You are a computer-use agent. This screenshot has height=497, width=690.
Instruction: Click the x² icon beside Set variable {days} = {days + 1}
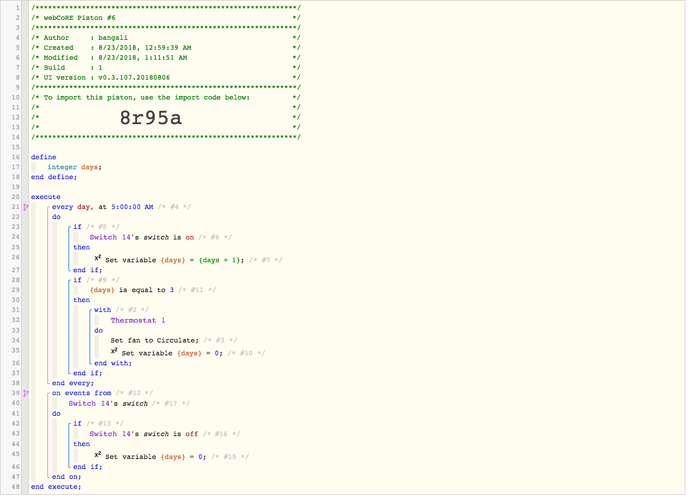[x=98, y=258]
